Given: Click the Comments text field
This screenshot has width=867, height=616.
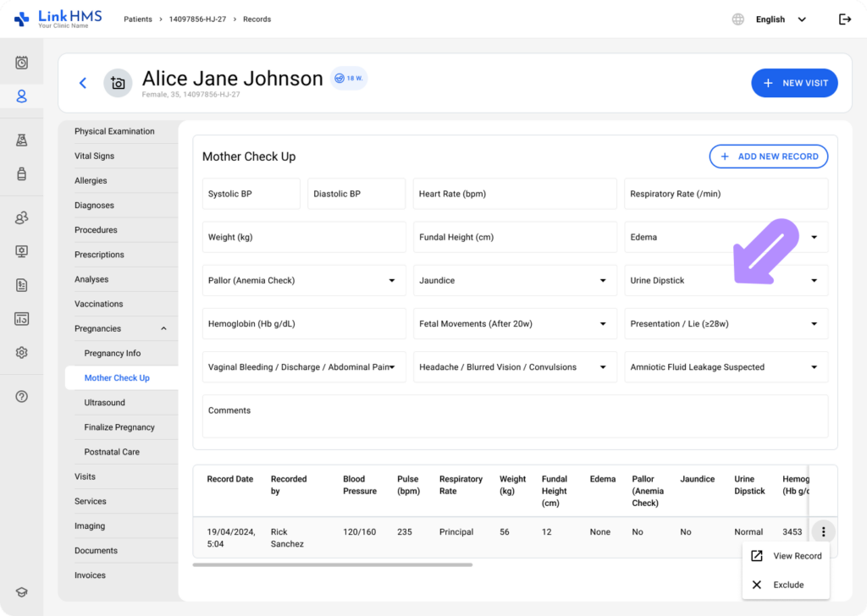Looking at the screenshot, I should [515, 416].
